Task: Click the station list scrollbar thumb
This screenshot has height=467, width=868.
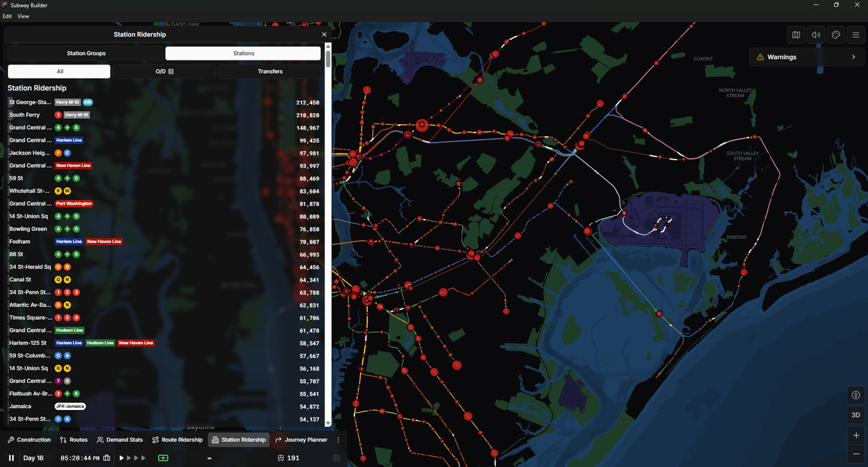Action: [x=328, y=58]
